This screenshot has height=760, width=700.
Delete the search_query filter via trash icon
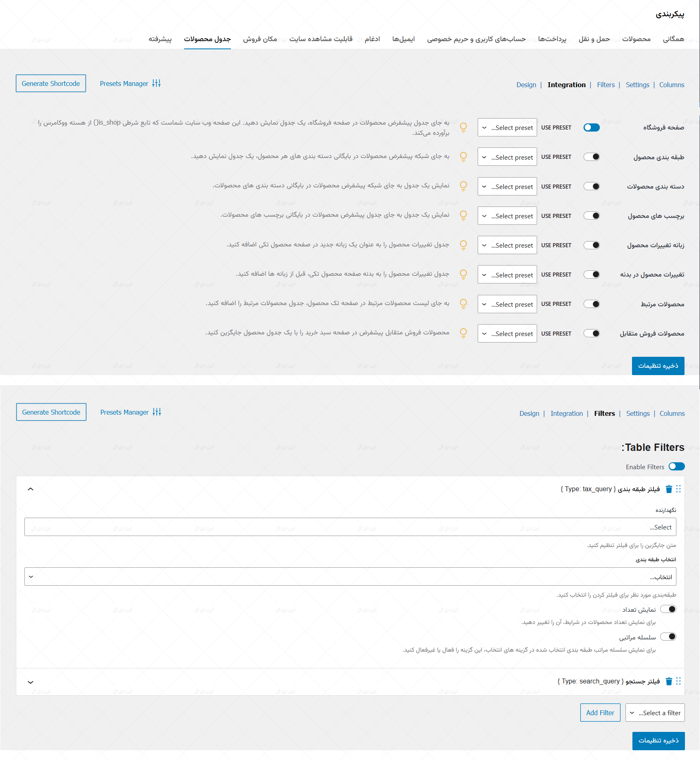coord(668,681)
